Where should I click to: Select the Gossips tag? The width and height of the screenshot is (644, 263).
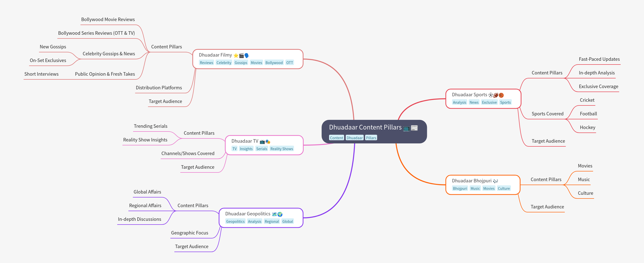click(241, 63)
